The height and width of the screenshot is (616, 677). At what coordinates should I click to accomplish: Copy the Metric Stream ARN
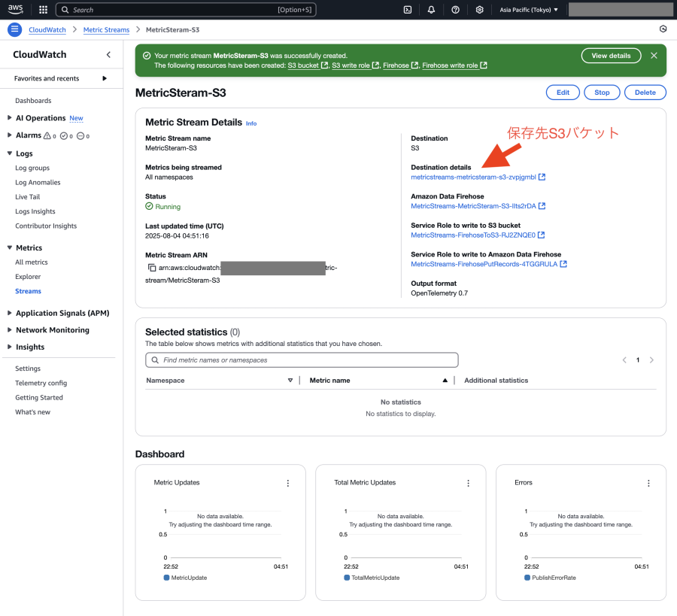[x=152, y=268]
